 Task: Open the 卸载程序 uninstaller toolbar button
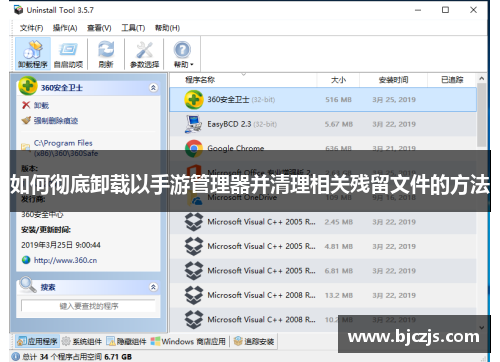[x=33, y=54]
